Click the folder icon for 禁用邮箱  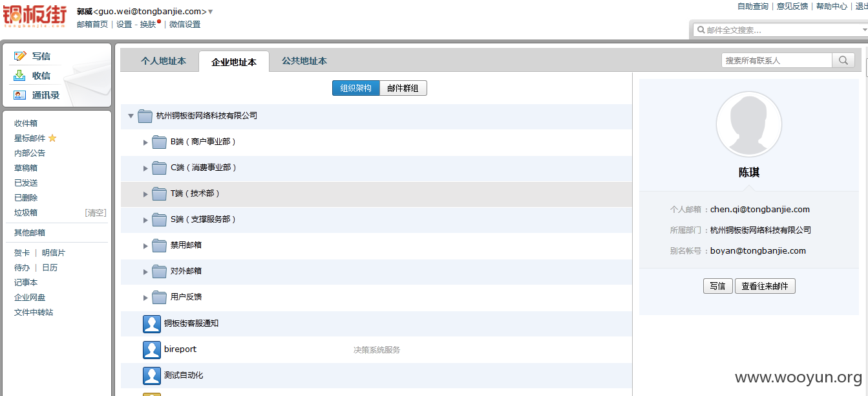(x=159, y=245)
